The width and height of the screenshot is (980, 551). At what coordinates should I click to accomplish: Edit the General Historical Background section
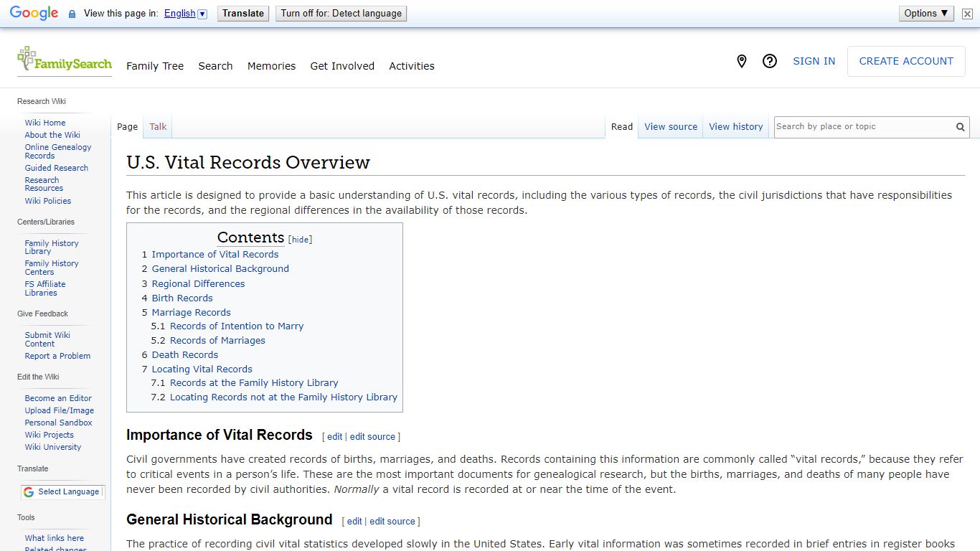click(354, 522)
